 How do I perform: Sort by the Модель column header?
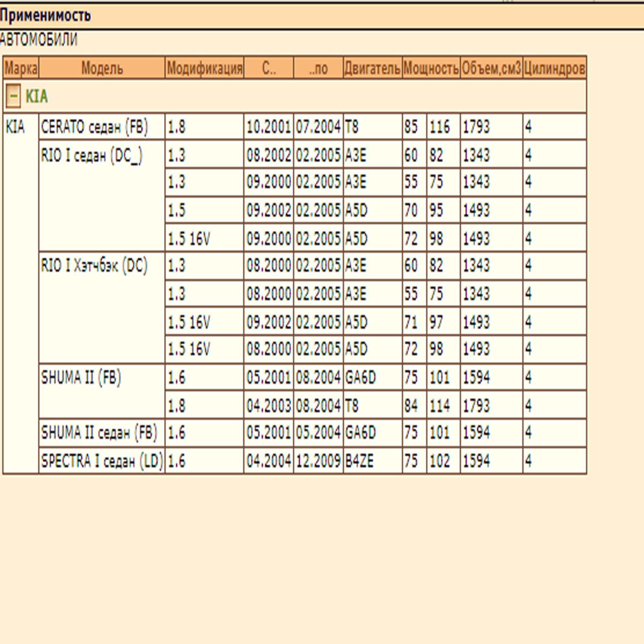click(102, 68)
